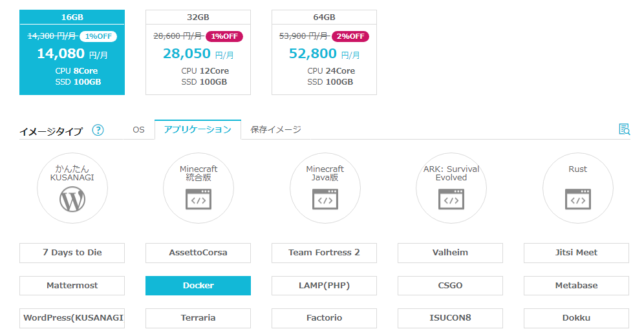
Task: Choose the Minecraft Java版 application icon
Action: point(325,188)
